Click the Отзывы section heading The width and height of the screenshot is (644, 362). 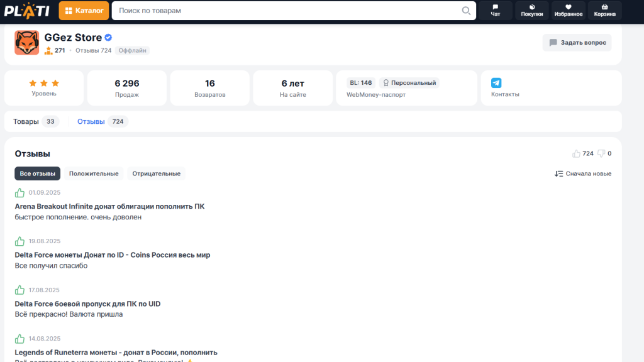click(33, 153)
